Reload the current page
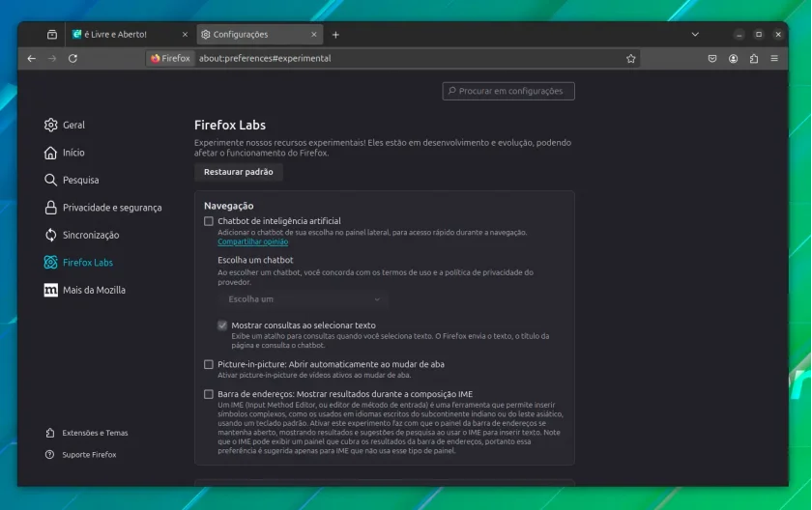The image size is (812, 510). click(x=73, y=59)
